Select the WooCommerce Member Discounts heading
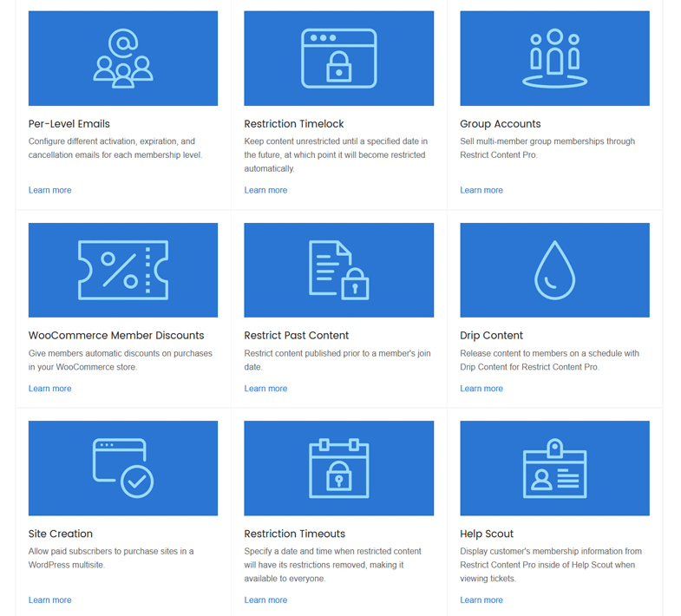This screenshot has width=681, height=616. (116, 335)
